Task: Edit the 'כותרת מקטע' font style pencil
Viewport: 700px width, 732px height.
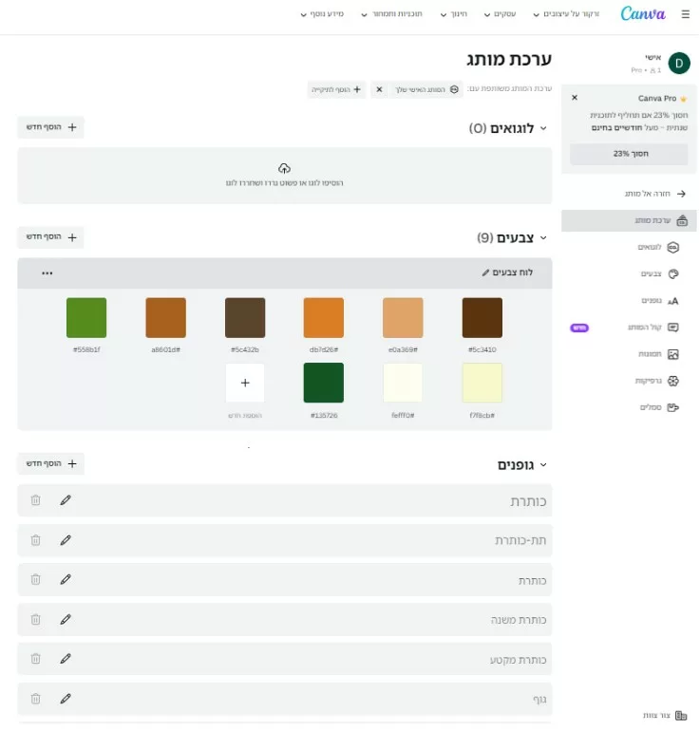Action: coord(66,659)
